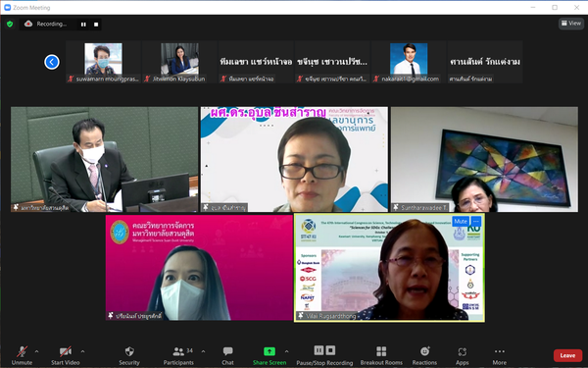The width and height of the screenshot is (588, 368).
Task: Pause the cloud recording from the top bar
Action: pyautogui.click(x=83, y=25)
